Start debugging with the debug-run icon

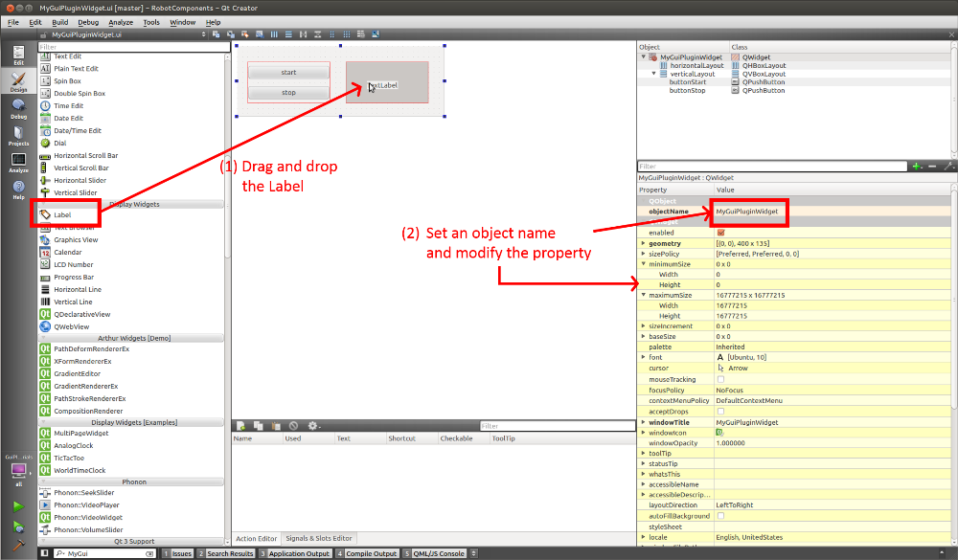(x=18, y=526)
